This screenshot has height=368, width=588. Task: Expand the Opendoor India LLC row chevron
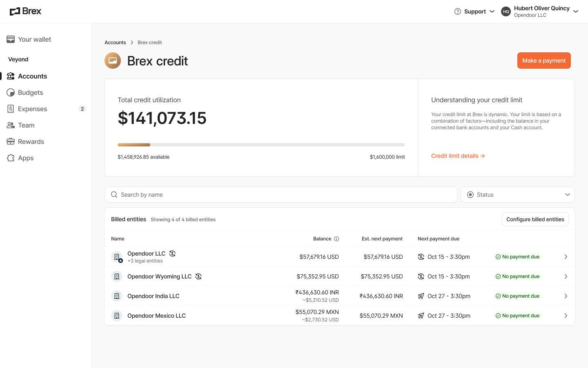(566, 296)
